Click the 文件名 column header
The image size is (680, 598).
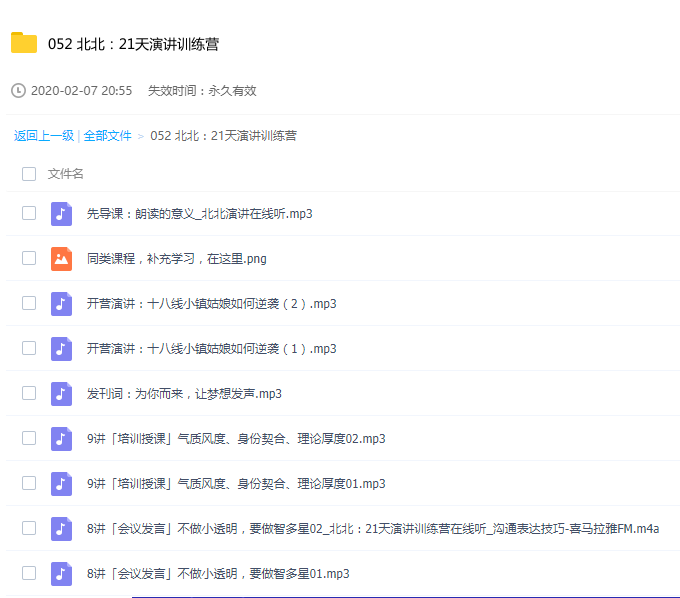click(65, 174)
